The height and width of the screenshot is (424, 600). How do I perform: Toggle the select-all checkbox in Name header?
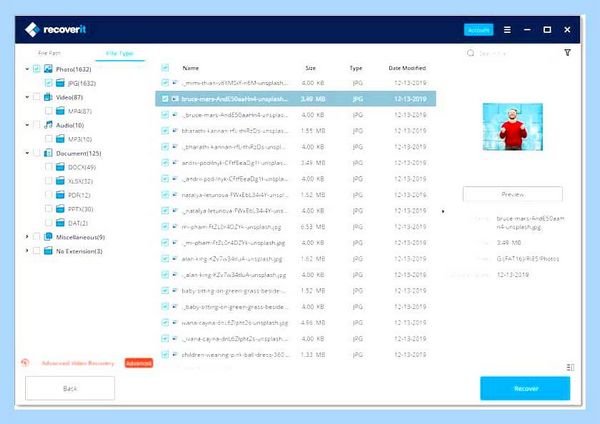coord(165,68)
